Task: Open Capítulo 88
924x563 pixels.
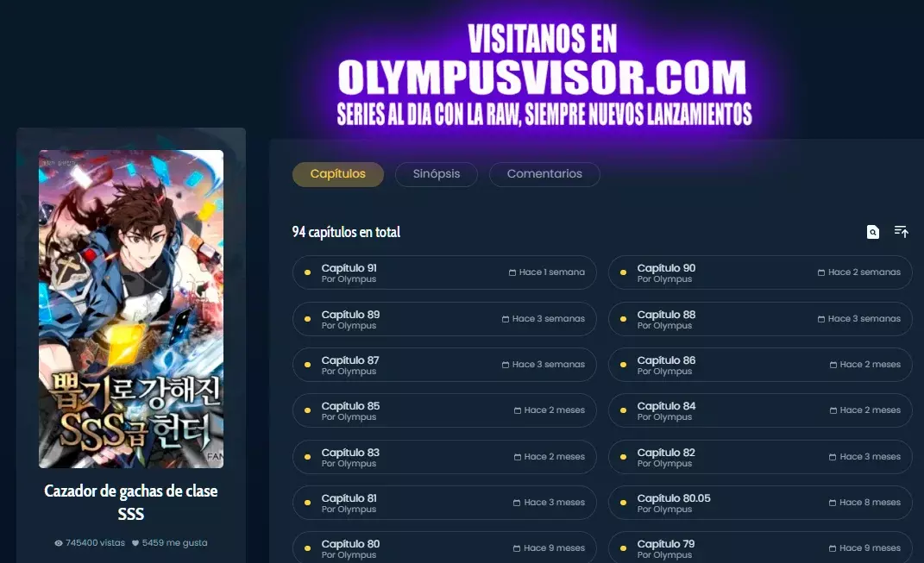Action: [x=760, y=319]
